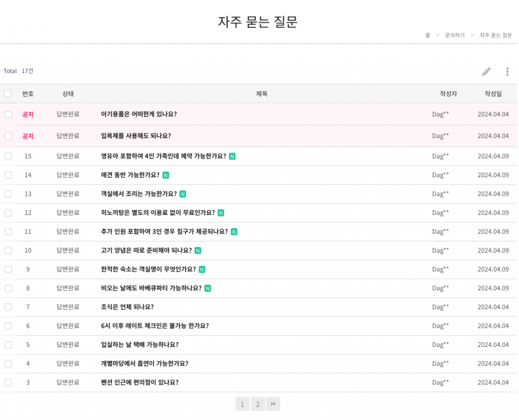Click the pencil write icon

(x=486, y=72)
